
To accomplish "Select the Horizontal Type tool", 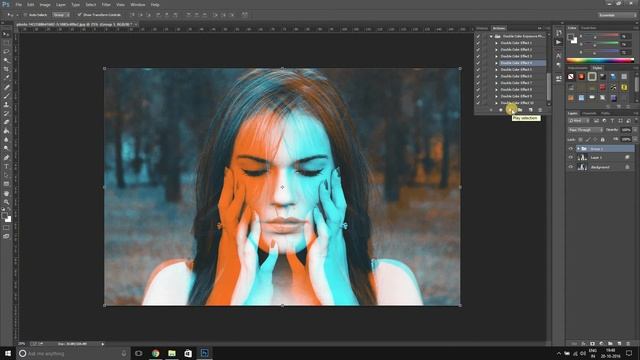I will click(x=6, y=167).
